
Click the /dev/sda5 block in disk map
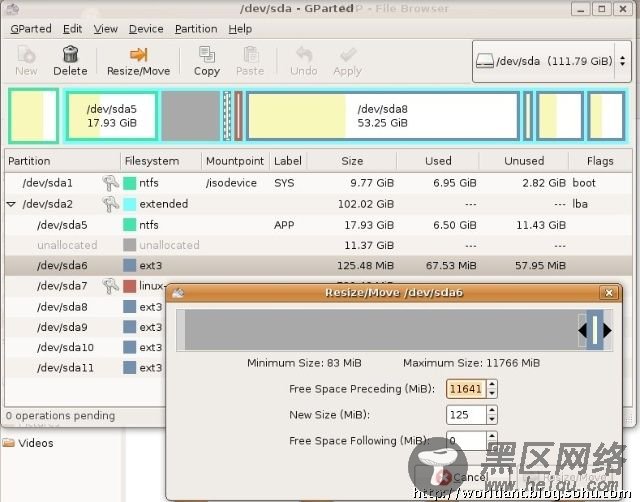click(111, 116)
